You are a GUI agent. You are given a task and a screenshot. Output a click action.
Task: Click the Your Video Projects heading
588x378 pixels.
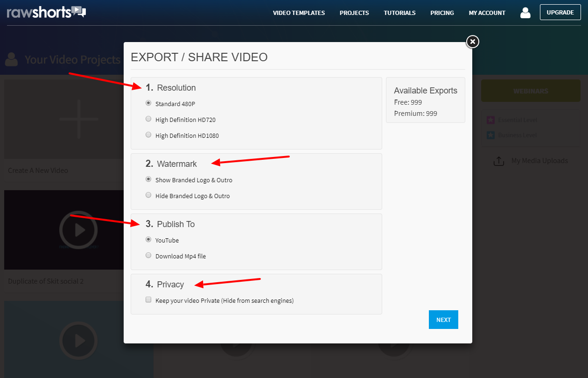(72, 60)
